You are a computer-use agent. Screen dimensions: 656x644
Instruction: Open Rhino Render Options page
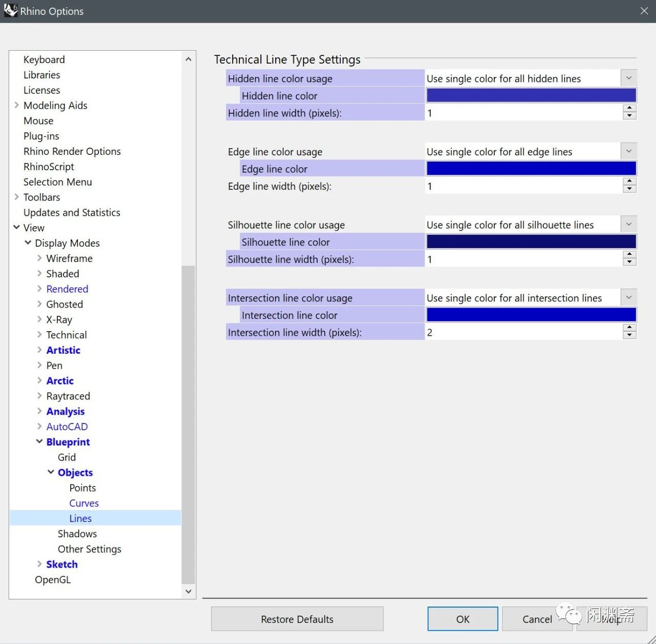(72, 151)
